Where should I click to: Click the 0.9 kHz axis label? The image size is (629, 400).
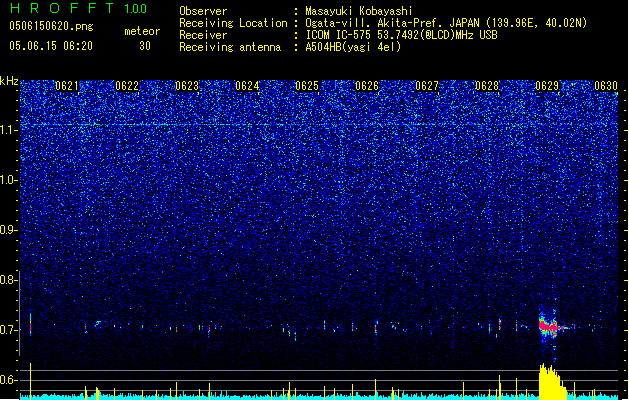[8, 230]
